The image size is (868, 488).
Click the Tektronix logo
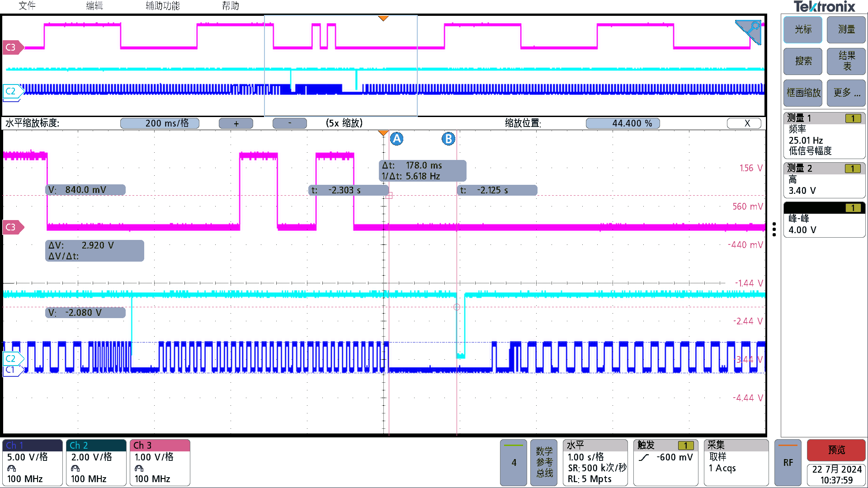click(x=824, y=7)
